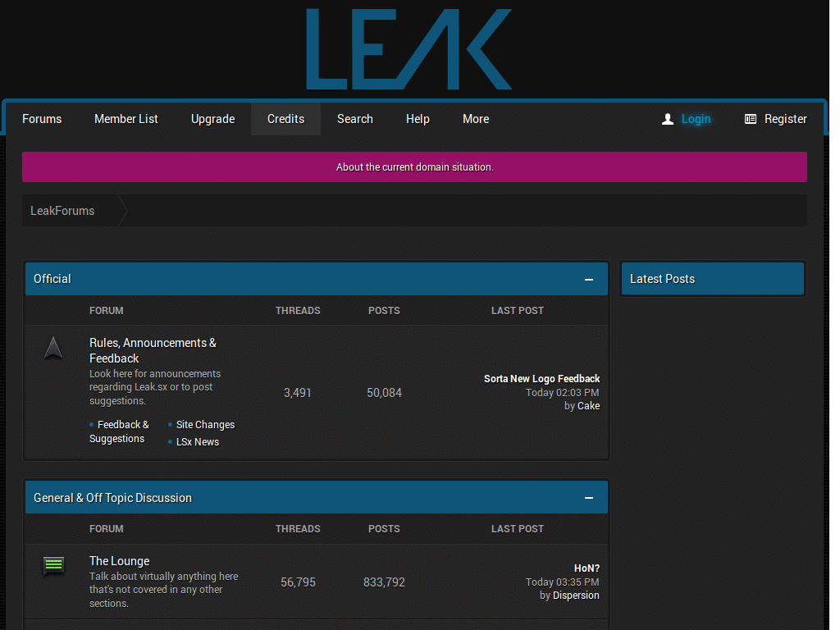Click the Login link
The height and width of the screenshot is (630, 840).
[696, 119]
